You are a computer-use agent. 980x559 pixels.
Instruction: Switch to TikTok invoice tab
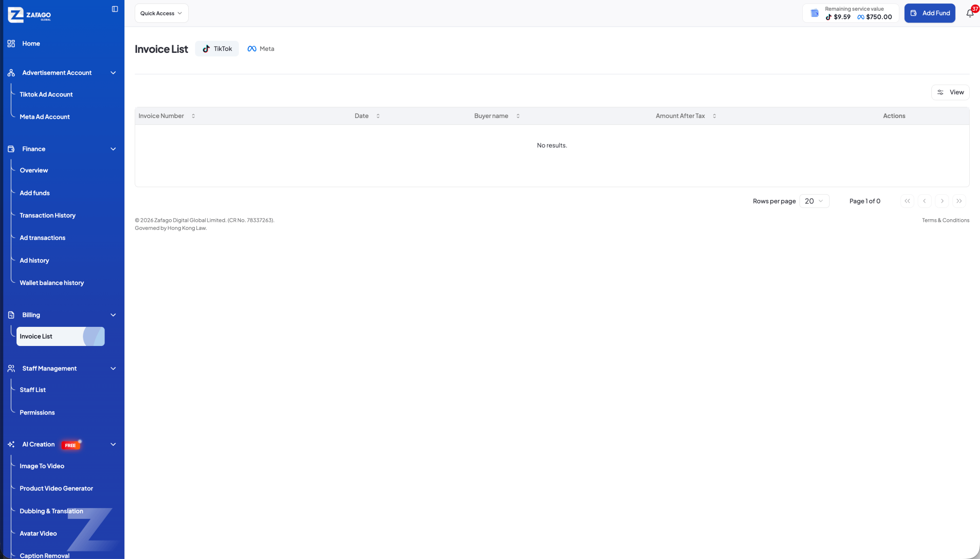217,49
